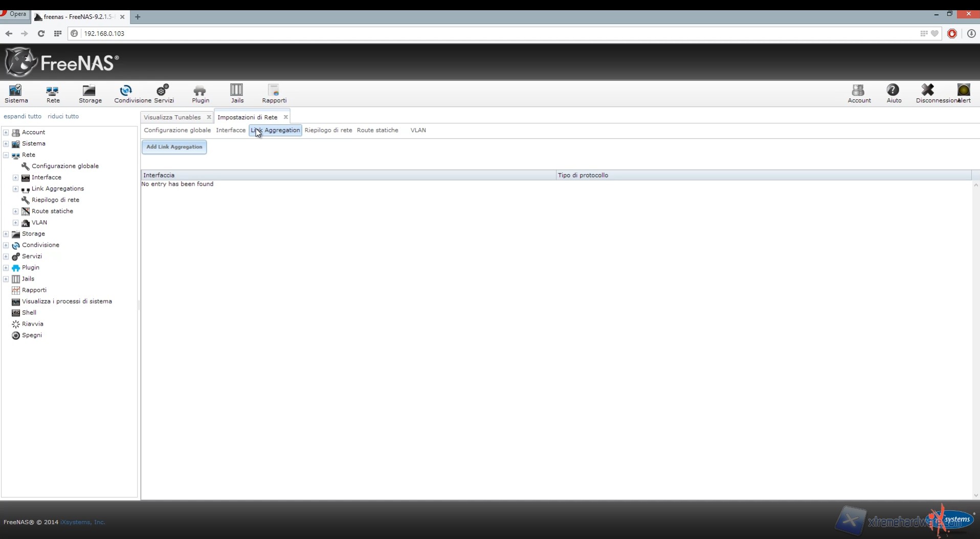
Task: Switch to the Visualizza Tunables tab
Action: tap(172, 117)
